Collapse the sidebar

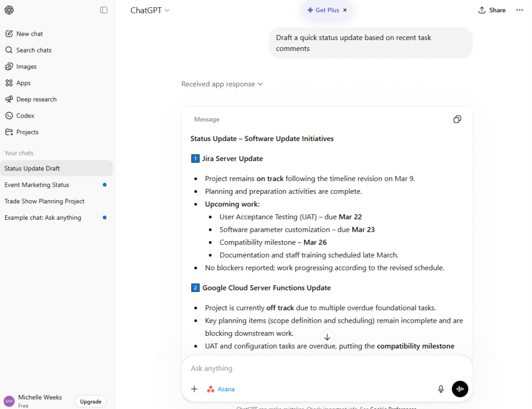(102, 10)
